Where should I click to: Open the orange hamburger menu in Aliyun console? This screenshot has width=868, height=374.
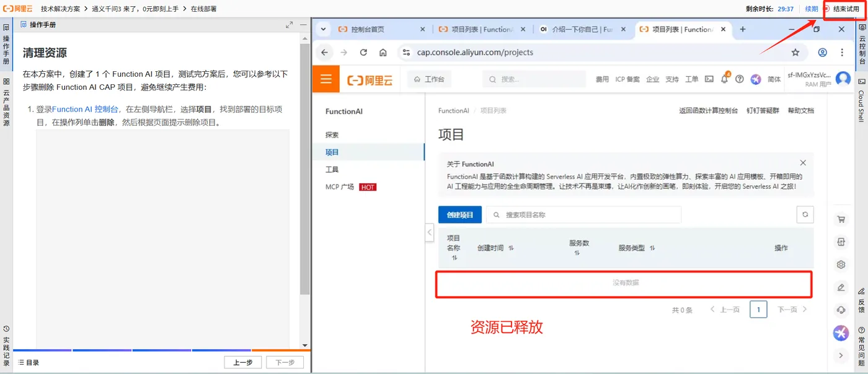click(x=325, y=79)
